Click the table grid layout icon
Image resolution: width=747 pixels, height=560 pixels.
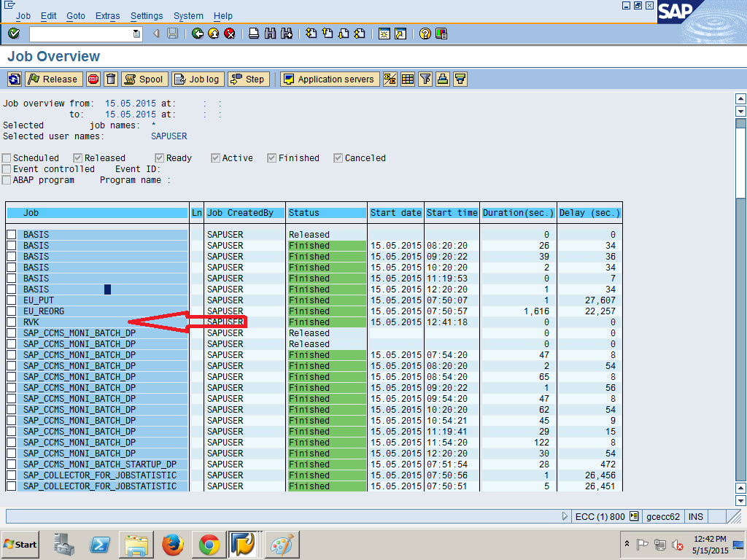pos(408,79)
